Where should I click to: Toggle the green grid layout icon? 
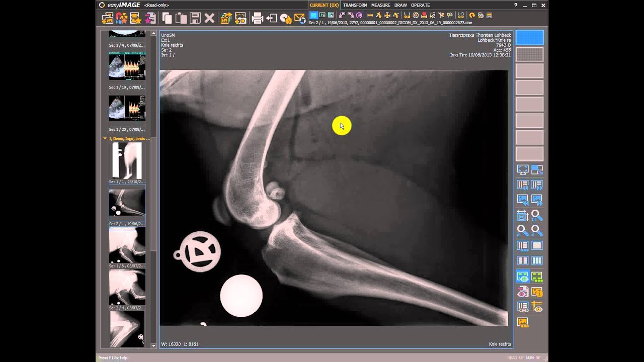(x=537, y=277)
